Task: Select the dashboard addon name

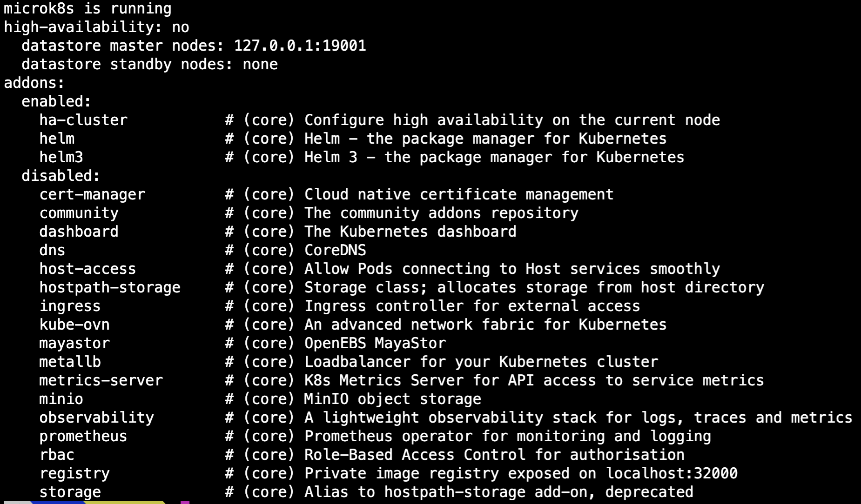Action: pos(79,232)
